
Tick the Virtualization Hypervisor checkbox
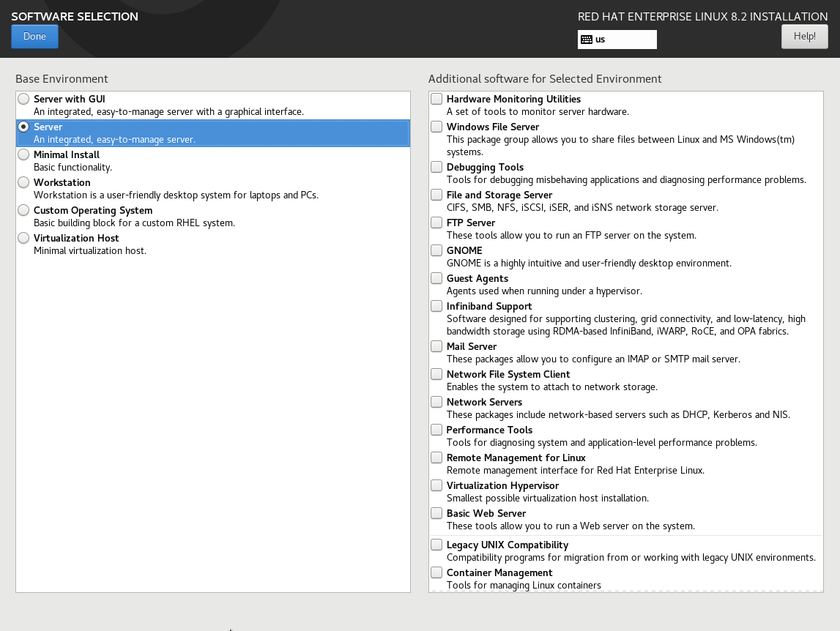pyautogui.click(x=436, y=486)
